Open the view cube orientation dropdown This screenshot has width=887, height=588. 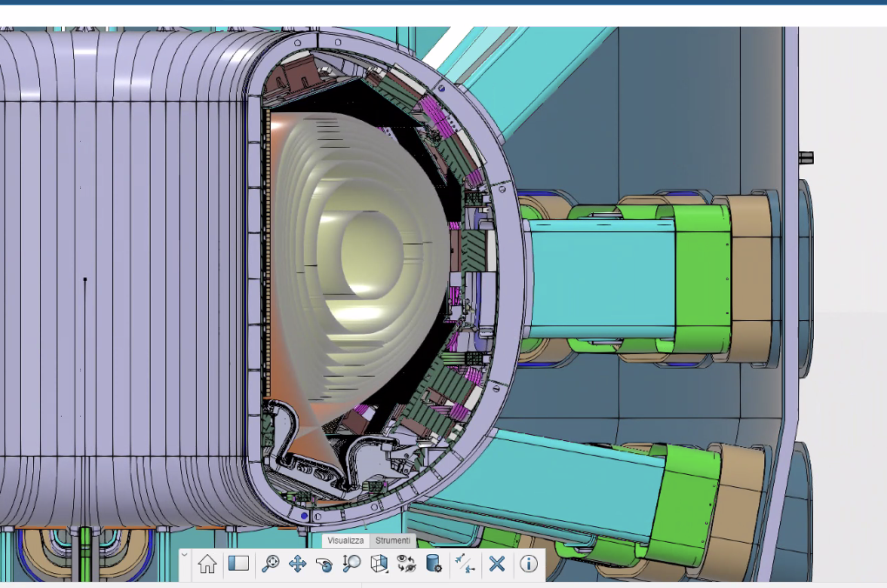click(x=380, y=564)
